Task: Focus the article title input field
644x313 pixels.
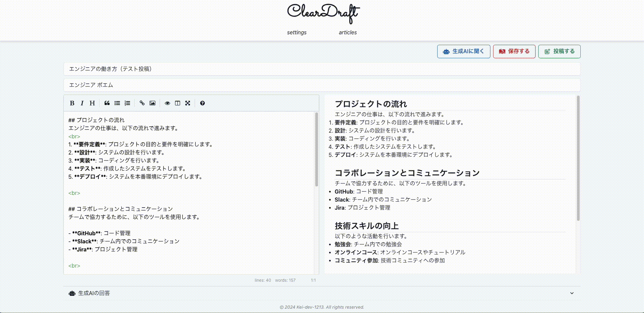Action: click(322, 69)
